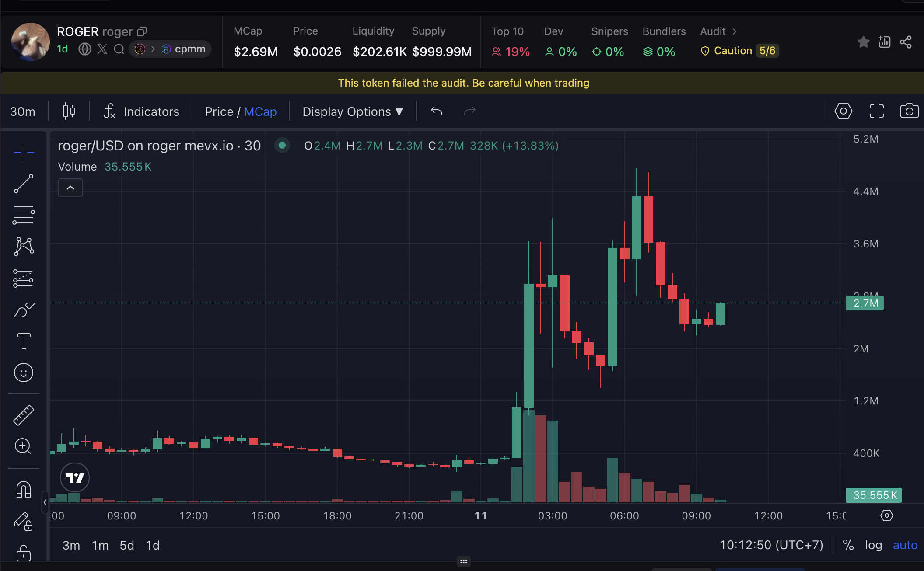Viewport: 924px width, 571px height.
Task: Open the token X (Twitter) profile
Action: (x=102, y=49)
